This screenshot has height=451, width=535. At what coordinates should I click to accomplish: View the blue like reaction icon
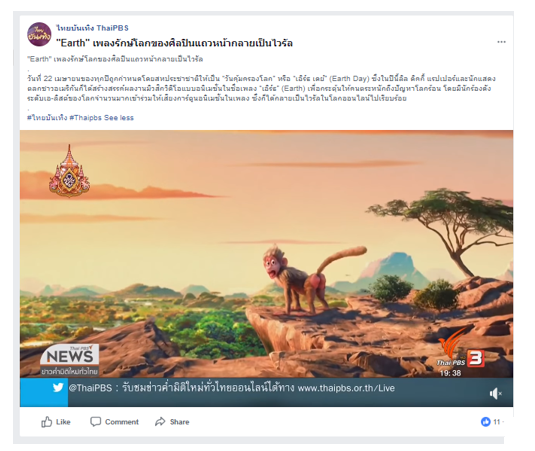coord(486,422)
